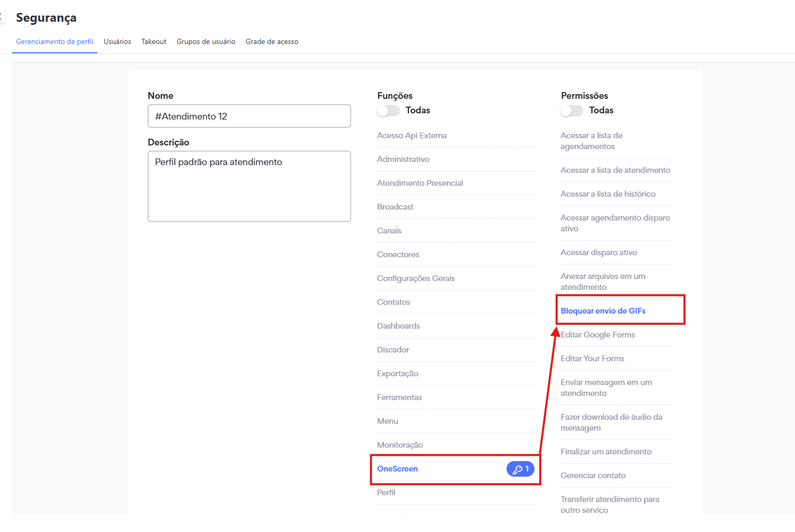Select the Dashboards function
This screenshot has width=795, height=532.
point(398,326)
